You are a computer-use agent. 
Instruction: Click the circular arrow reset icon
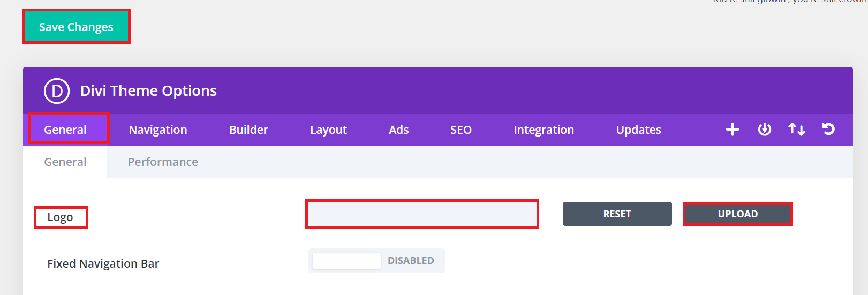(x=828, y=129)
